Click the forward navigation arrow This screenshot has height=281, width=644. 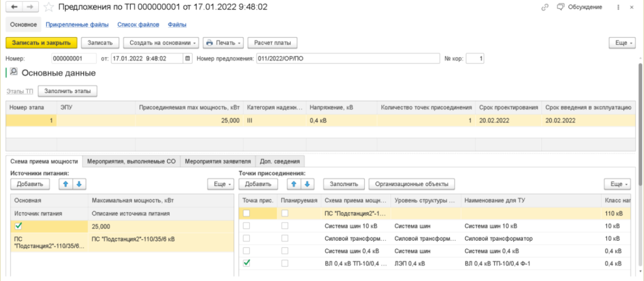[x=29, y=7]
